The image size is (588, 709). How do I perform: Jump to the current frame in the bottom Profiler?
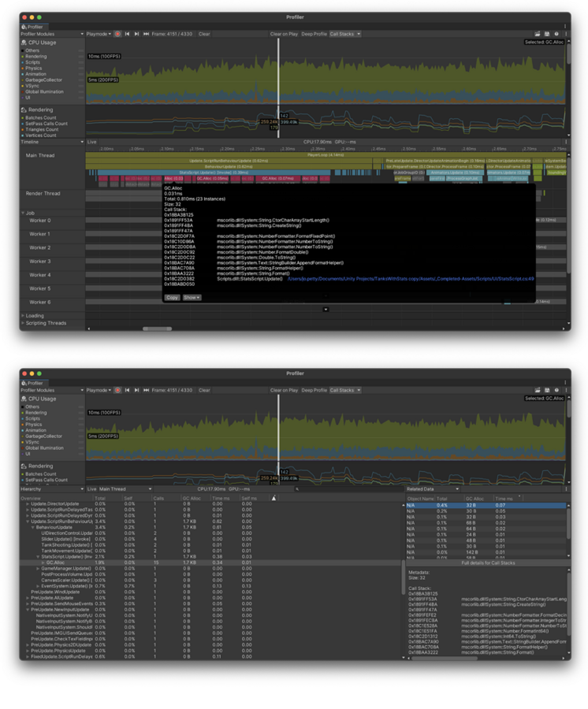click(146, 390)
